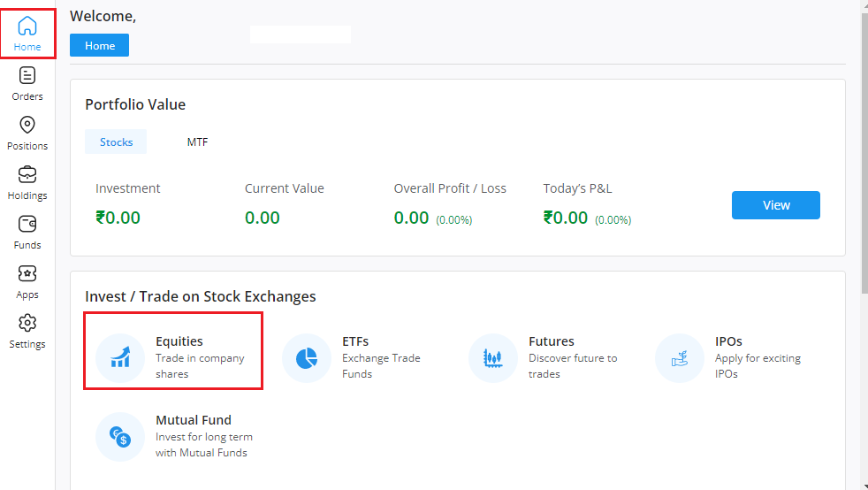This screenshot has width=868, height=490.
Task: Switch to the MTF portfolio tab
Action: tap(197, 142)
